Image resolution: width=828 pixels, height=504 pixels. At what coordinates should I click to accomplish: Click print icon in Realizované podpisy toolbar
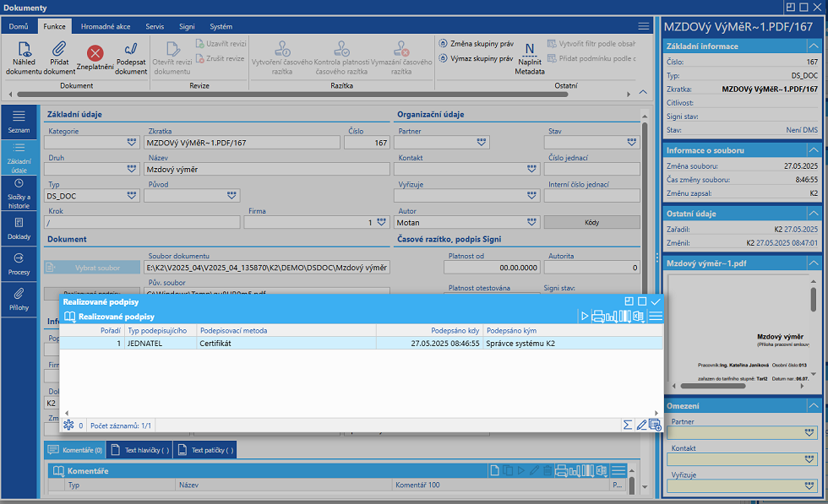598,316
